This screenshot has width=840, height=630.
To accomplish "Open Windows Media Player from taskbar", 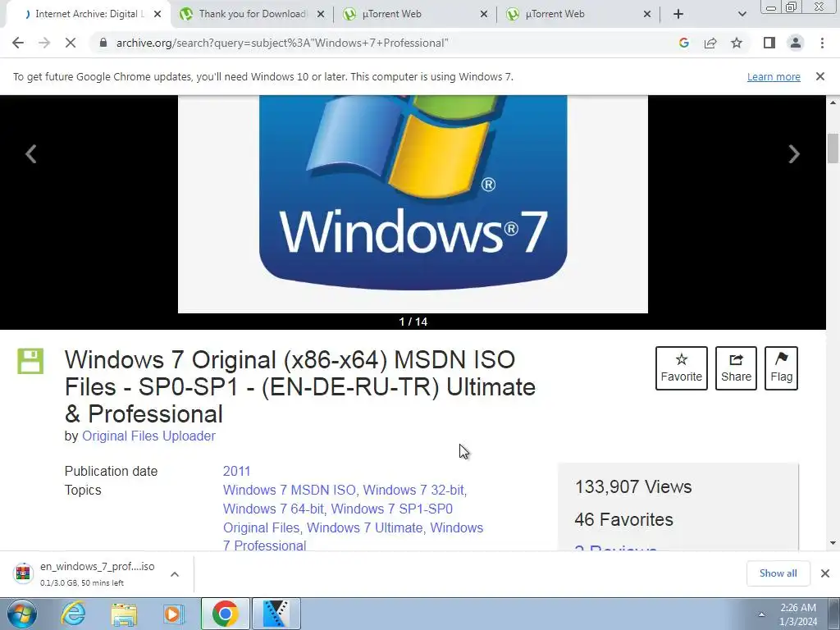I will pos(174,614).
